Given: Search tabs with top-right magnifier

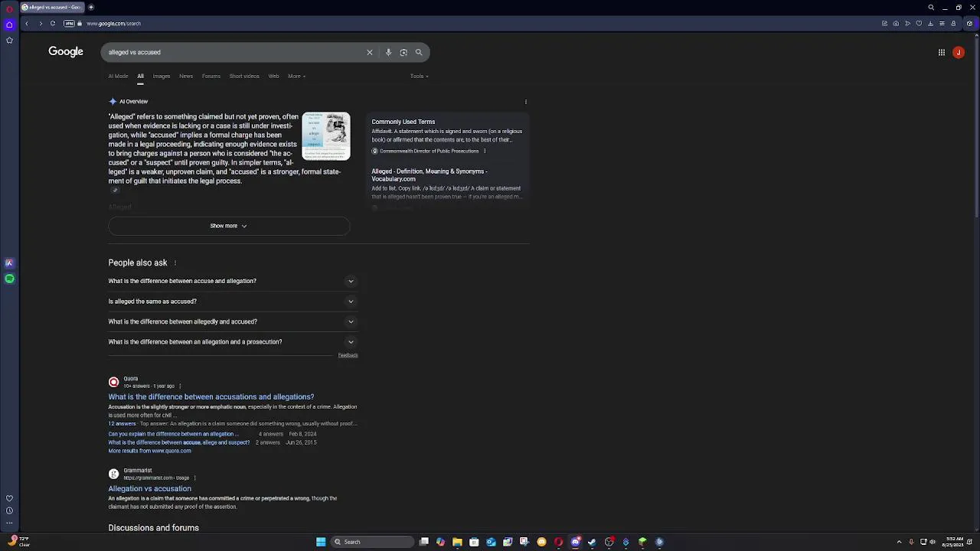Looking at the screenshot, I should (931, 8).
